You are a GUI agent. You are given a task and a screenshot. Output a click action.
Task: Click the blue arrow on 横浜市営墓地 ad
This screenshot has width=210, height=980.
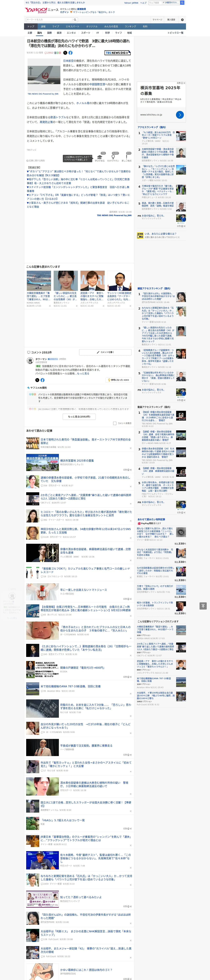point(180,114)
